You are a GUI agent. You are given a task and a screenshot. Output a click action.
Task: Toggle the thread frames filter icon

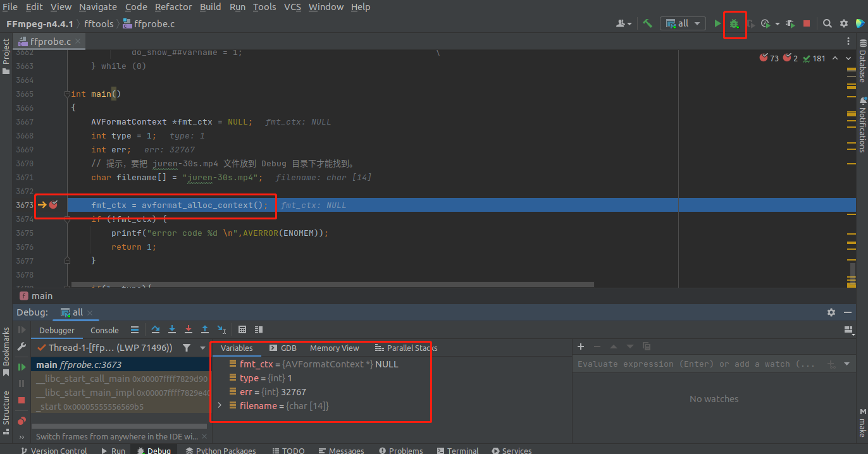(187, 348)
